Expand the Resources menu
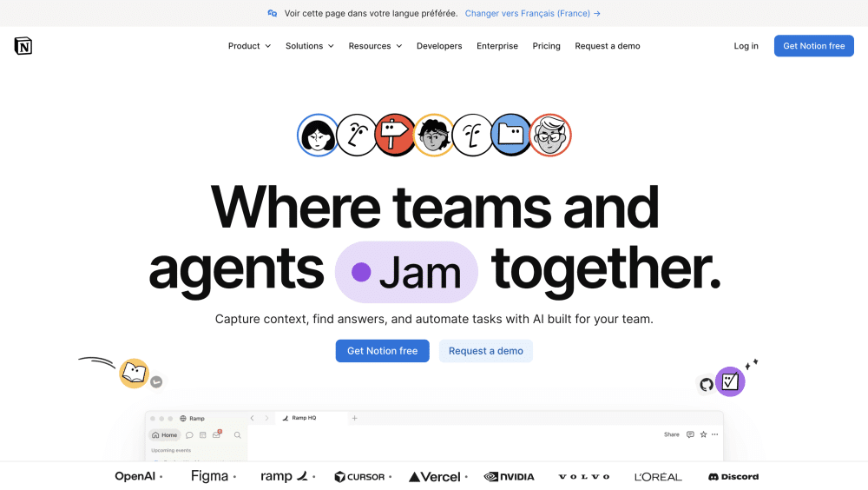 pyautogui.click(x=375, y=46)
